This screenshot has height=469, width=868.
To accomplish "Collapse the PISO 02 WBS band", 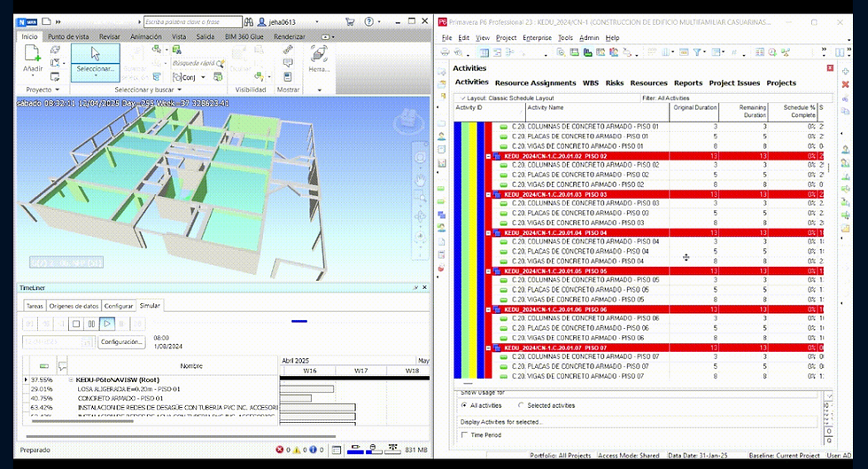I will pos(488,156).
